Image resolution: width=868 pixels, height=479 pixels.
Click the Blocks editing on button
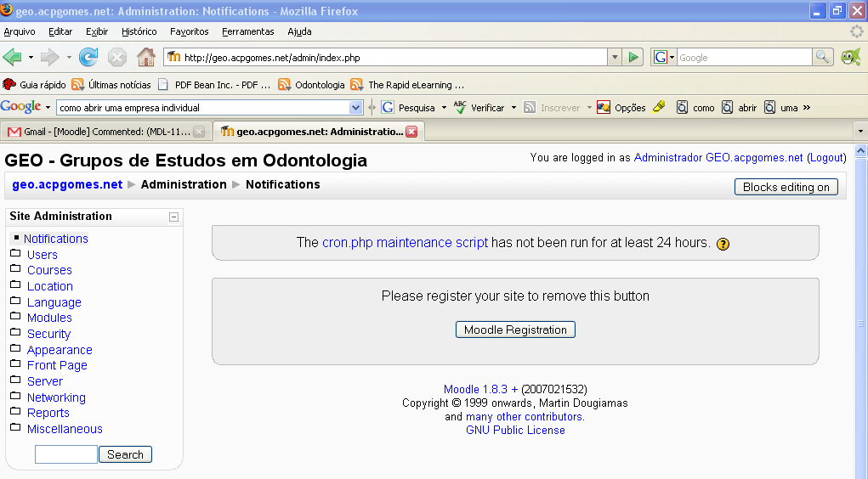(786, 187)
